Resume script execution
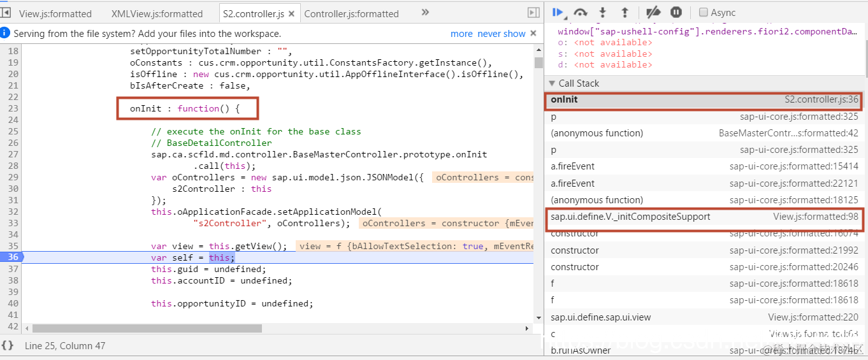The height and width of the screenshot is (360, 868). [558, 12]
